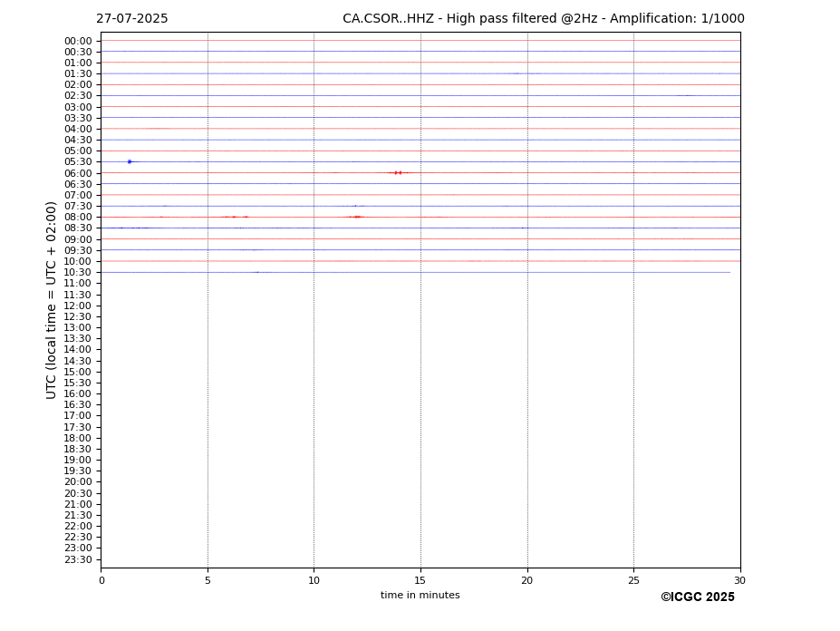This screenshot has height=631, width=840.
Task: Select the 20 tick on the minutes axis
Action: [x=527, y=580]
